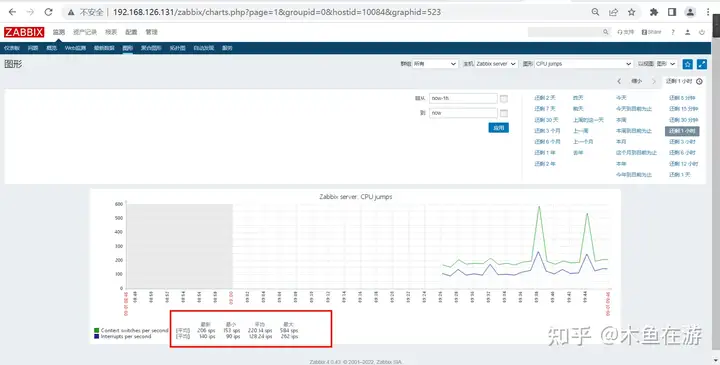The height and width of the screenshot is (365, 720).
Task: Open fullscreen mode with blue expand icon
Action: click(x=702, y=64)
